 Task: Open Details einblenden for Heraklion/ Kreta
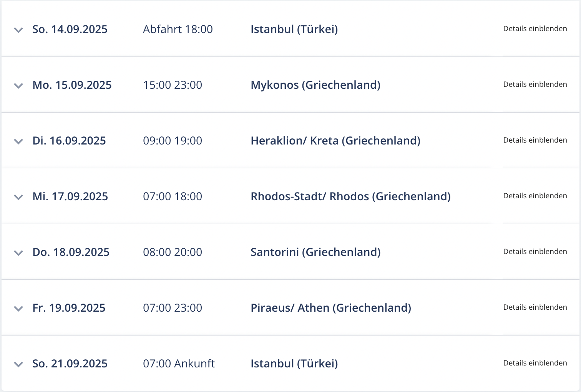pyautogui.click(x=535, y=140)
